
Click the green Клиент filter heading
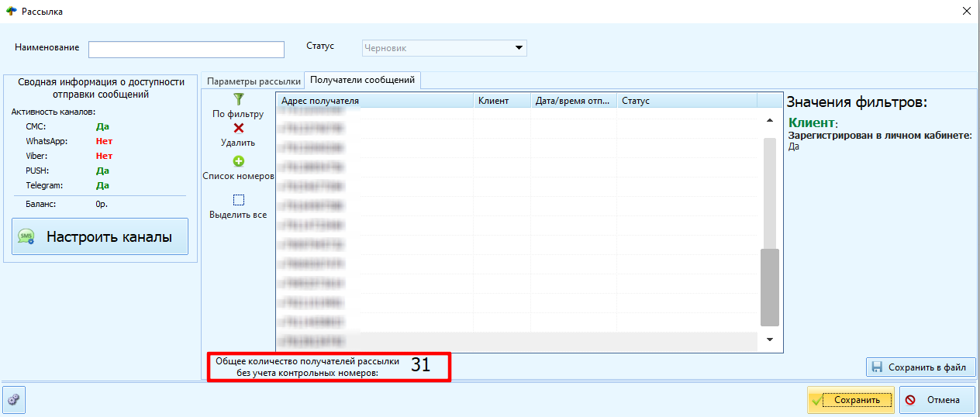(812, 122)
